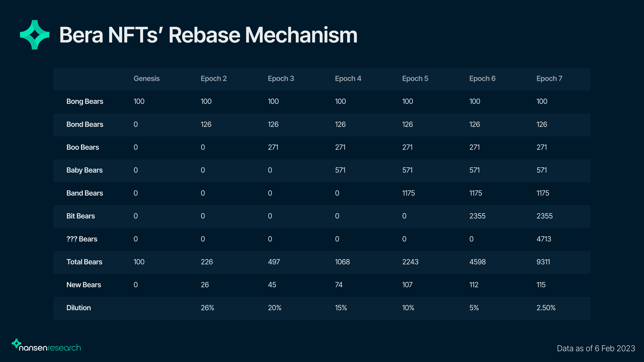Click the Bera NFTs' Rebase Mechanism title

click(x=208, y=35)
